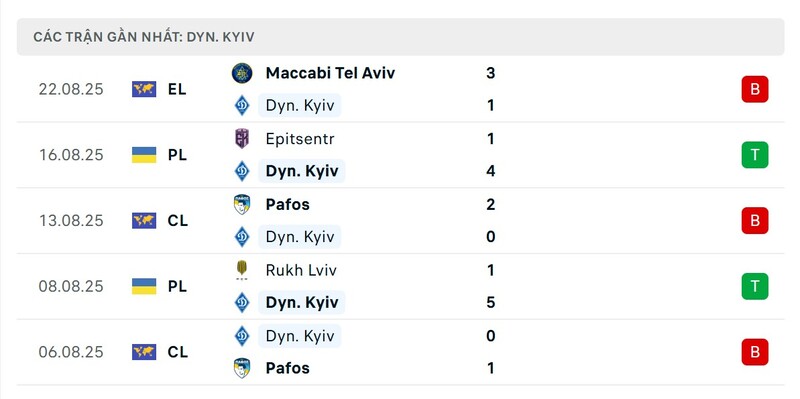Select the highlighted Dyn. Kyiv label on 06.08.25
The height and width of the screenshot is (399, 800).
coord(300,336)
